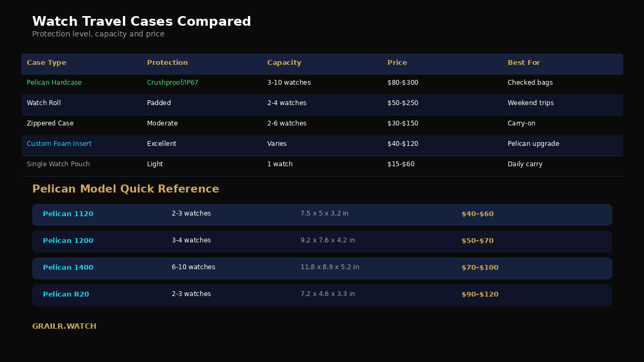
Task: Select the 'Single Watch Pouch' cell
Action: coord(58,164)
